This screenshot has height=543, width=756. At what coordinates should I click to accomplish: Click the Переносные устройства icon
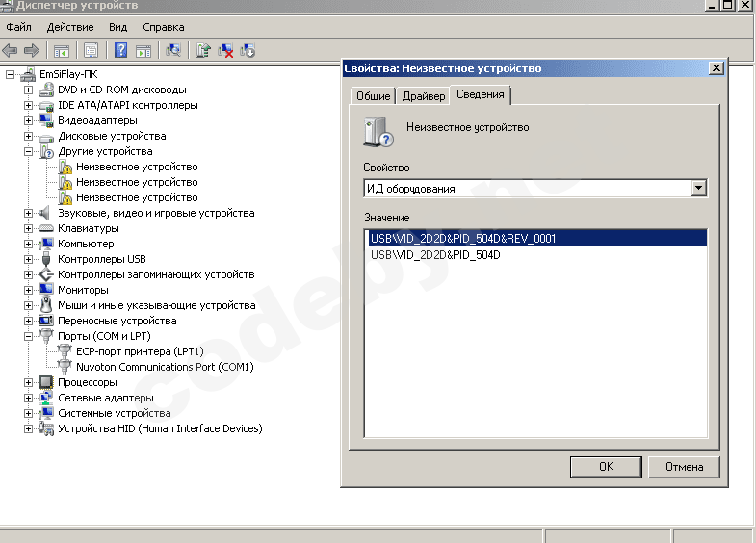tap(46, 321)
